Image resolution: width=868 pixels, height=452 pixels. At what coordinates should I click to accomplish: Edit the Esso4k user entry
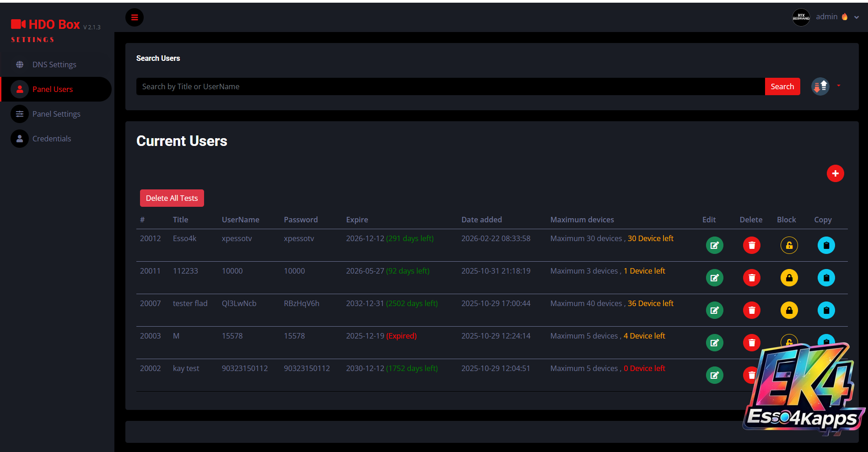click(714, 245)
